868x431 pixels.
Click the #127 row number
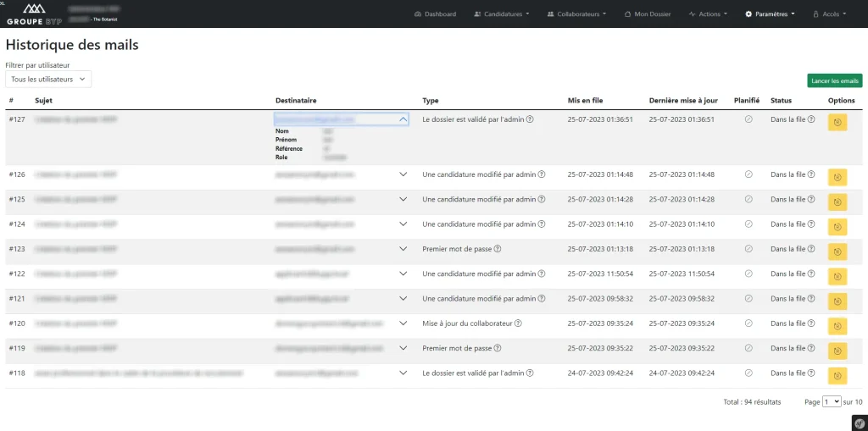click(17, 119)
